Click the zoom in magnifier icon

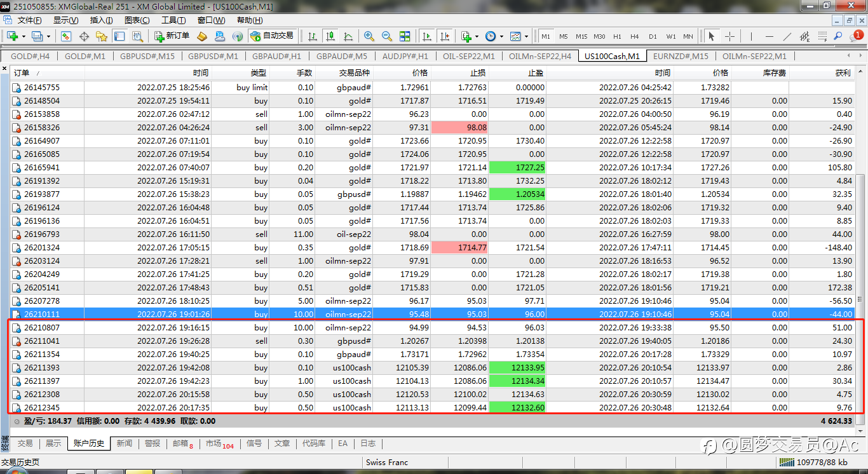tap(369, 36)
